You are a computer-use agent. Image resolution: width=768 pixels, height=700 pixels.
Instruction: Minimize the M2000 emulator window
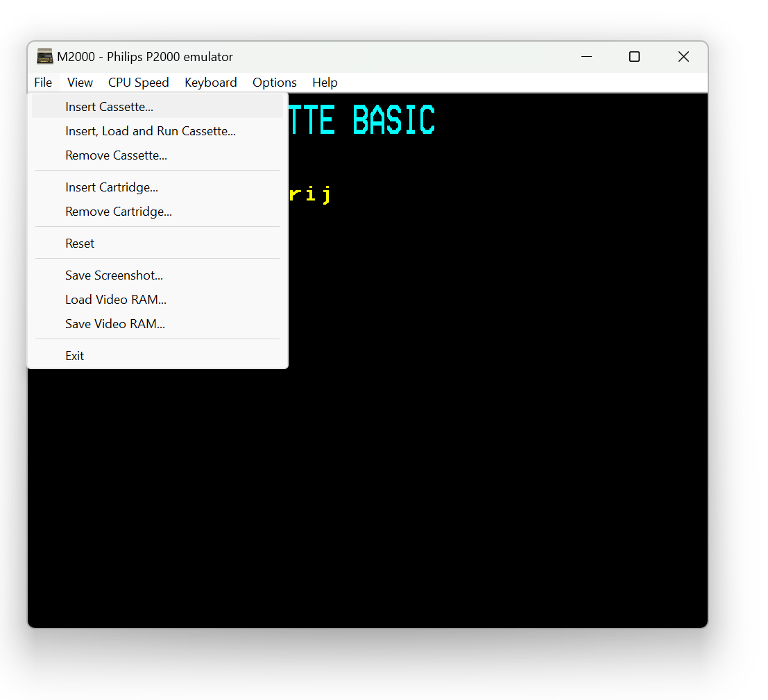[586, 57]
